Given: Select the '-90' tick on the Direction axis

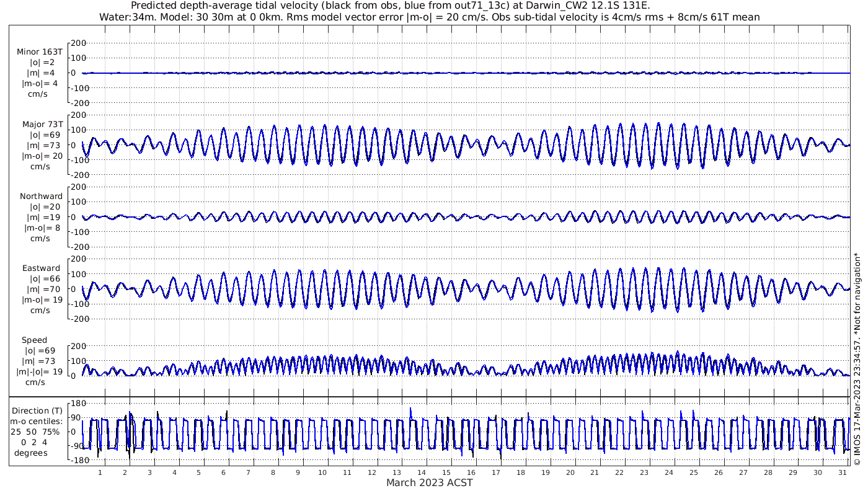Looking at the screenshot, I should 78,446.
